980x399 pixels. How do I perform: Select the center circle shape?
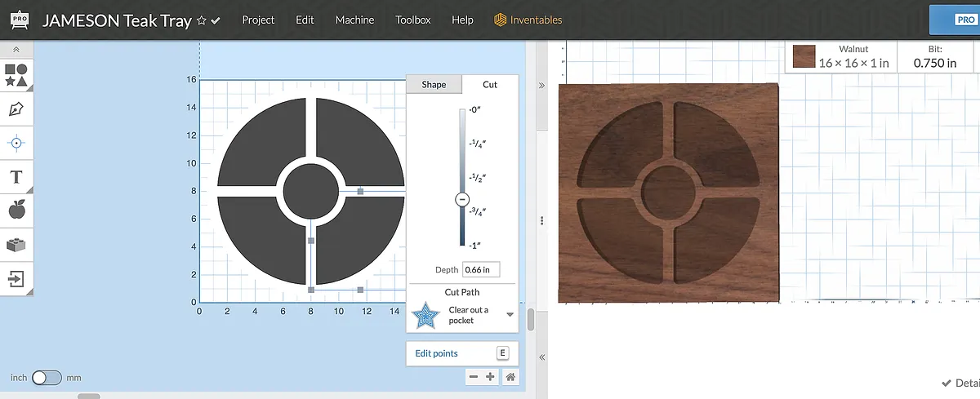coord(310,191)
